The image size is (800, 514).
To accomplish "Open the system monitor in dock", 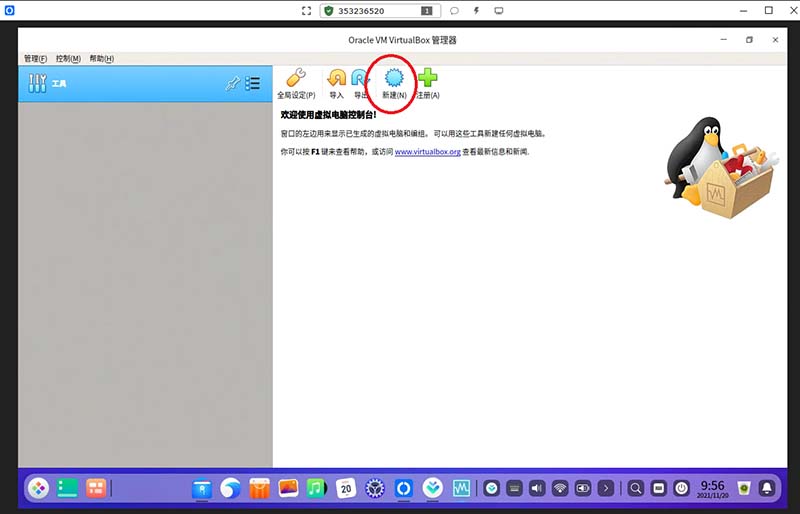I will coord(461,488).
